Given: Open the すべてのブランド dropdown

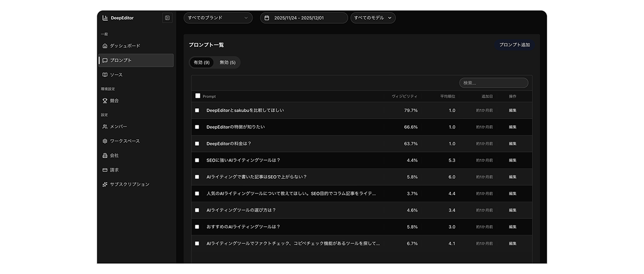Looking at the screenshot, I should click(x=218, y=18).
